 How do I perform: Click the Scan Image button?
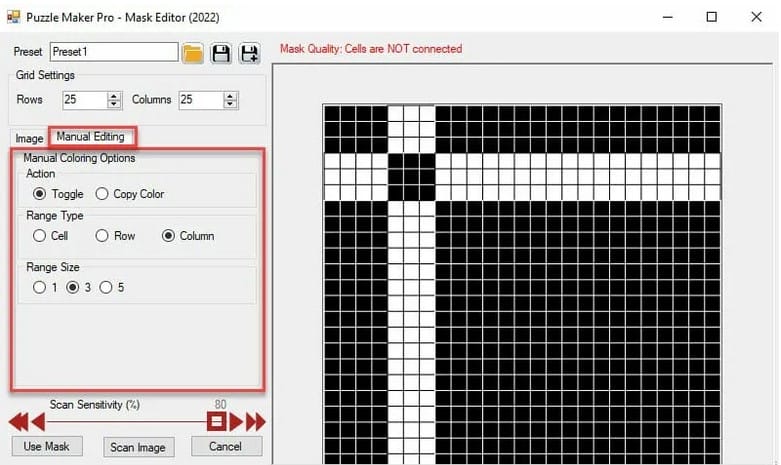tap(139, 447)
